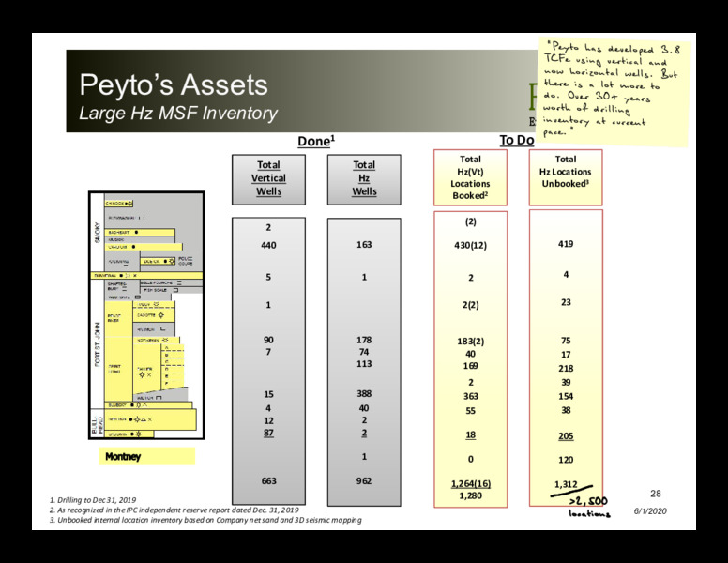Image resolution: width=728 pixels, height=563 pixels.
Task: Select value "163" in Hz wells column
Action: (x=364, y=244)
